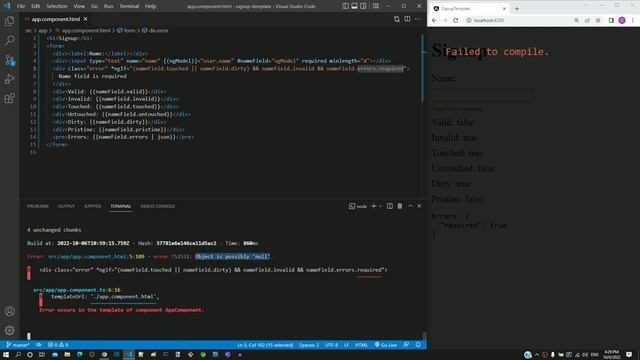Switch to the Output panel tab
This screenshot has height=360, width=640.
tap(66, 206)
